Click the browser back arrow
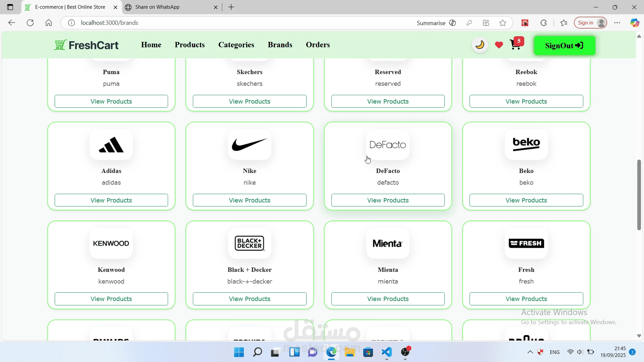Screen dimensions: 644x362 [12, 23]
